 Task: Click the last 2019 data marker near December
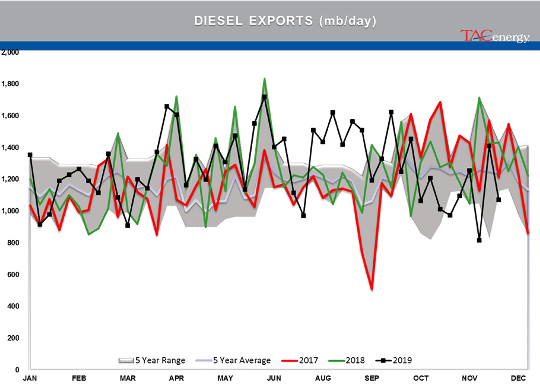(499, 200)
